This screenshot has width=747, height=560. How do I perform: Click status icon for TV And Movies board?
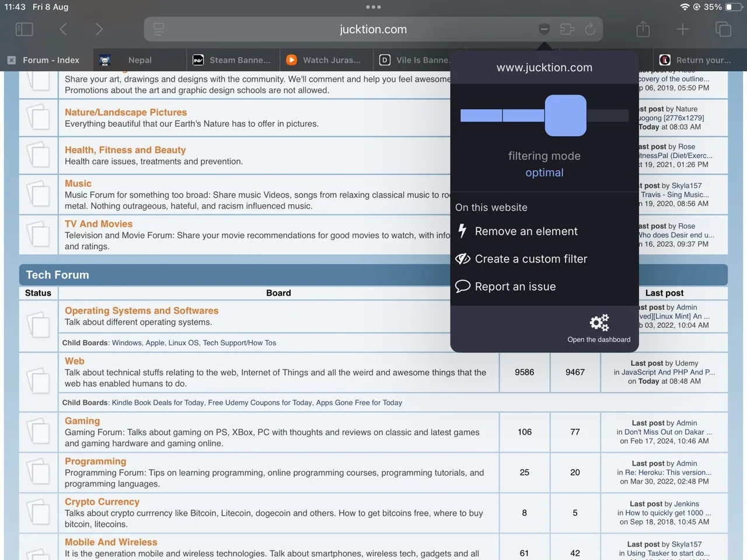(x=39, y=234)
